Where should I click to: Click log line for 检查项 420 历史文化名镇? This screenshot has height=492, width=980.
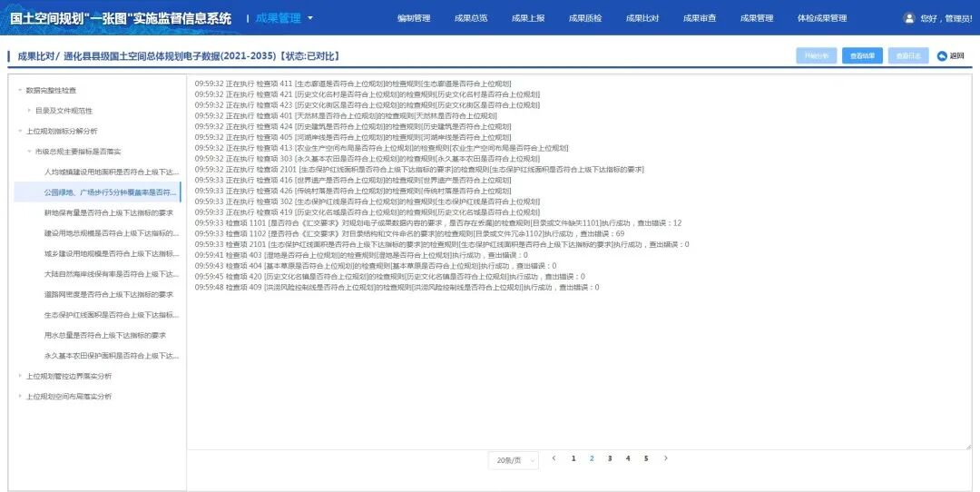(x=389, y=276)
